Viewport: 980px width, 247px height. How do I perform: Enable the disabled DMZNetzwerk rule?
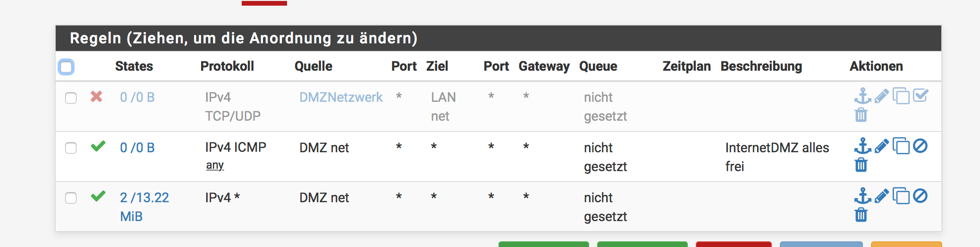pyautogui.click(x=920, y=96)
